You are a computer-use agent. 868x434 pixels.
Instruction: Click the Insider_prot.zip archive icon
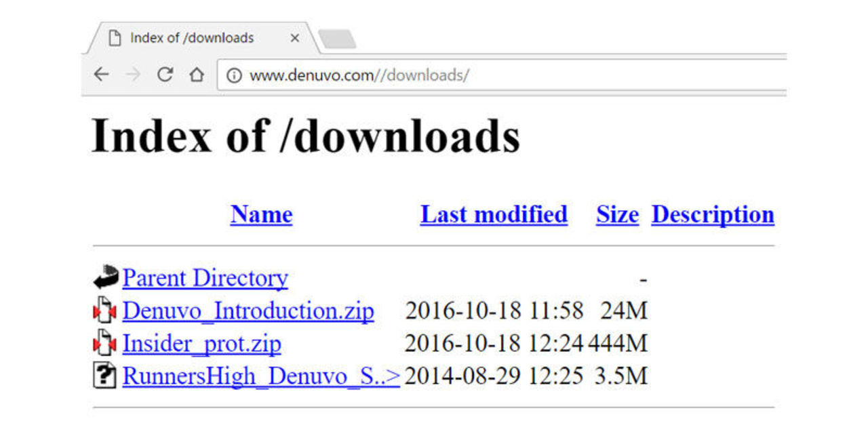click(105, 343)
